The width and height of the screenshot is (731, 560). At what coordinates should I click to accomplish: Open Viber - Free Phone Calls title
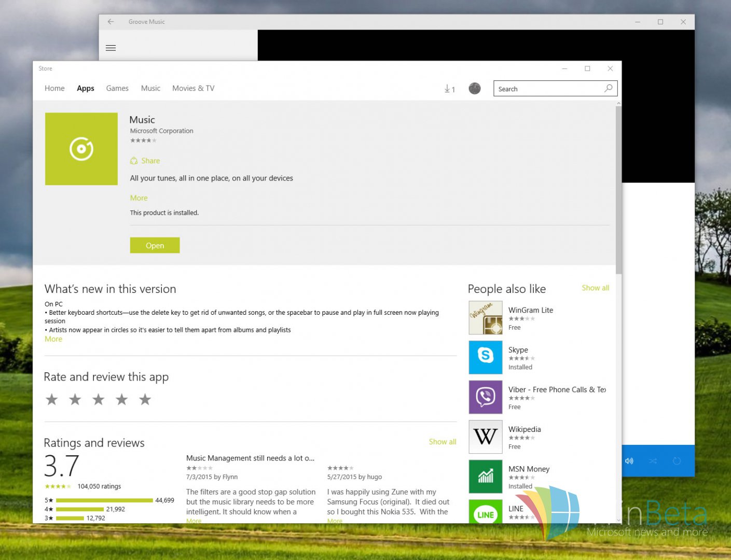[557, 389]
